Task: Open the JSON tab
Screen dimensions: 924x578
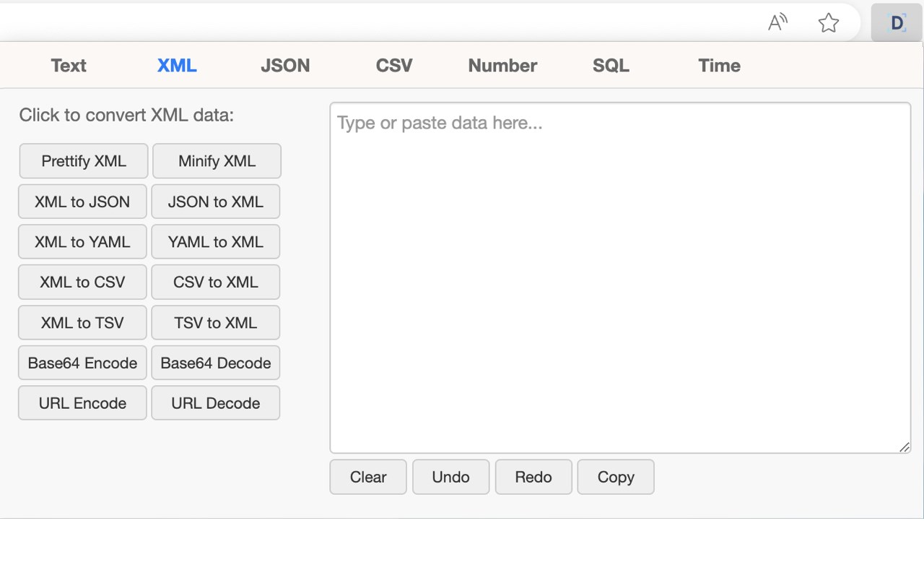Action: coord(285,66)
